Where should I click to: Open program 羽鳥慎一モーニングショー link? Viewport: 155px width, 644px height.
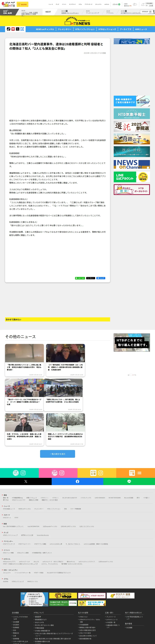(70, 13)
